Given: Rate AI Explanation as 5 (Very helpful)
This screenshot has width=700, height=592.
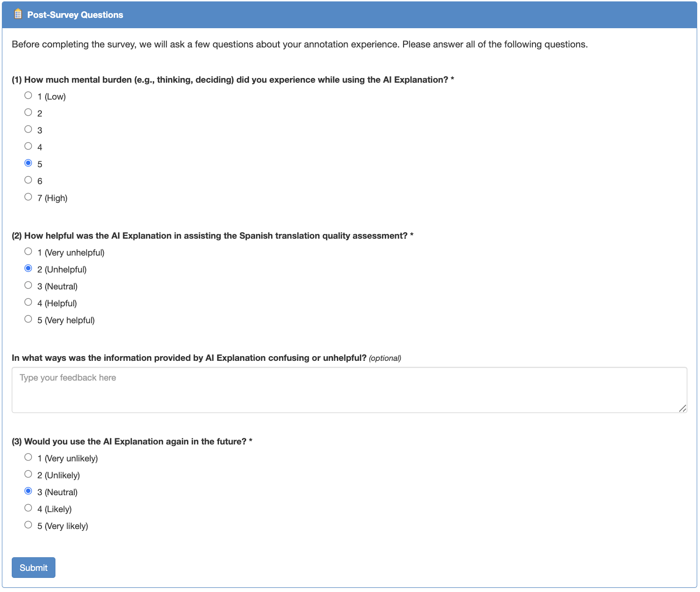Looking at the screenshot, I should click(x=28, y=319).
